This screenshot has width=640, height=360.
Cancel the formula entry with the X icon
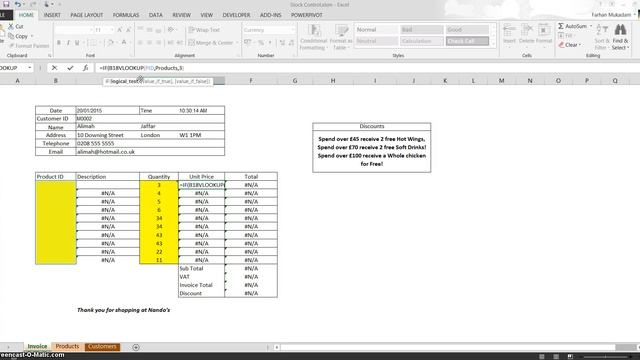pos(54,68)
